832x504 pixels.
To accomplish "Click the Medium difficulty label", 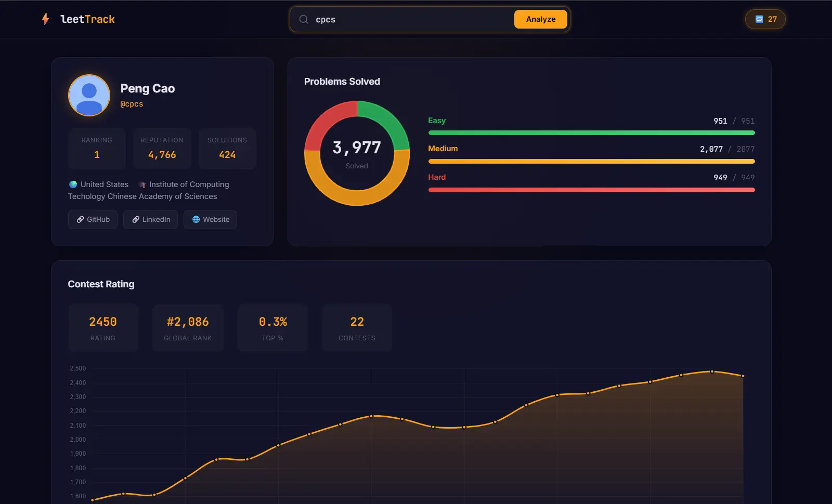I will [443, 149].
